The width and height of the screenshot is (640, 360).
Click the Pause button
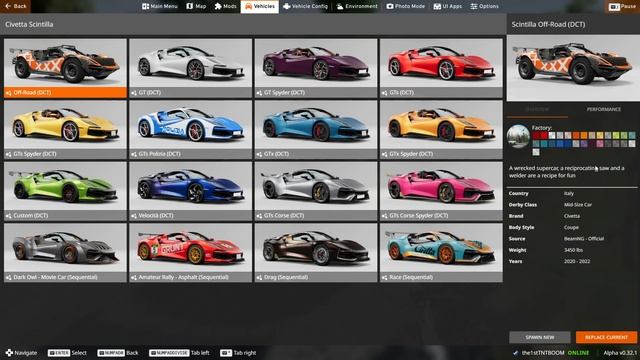tap(622, 6)
